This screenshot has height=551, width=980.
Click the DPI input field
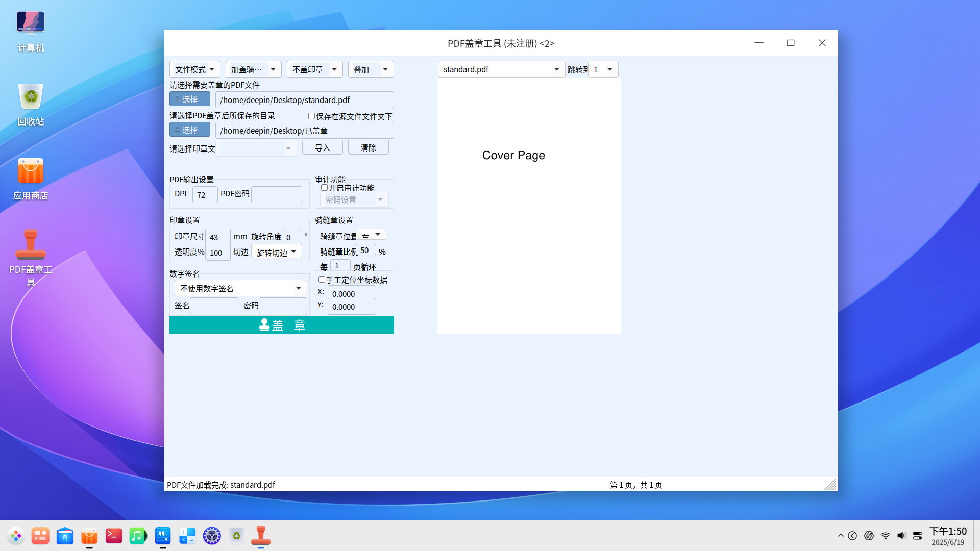[x=205, y=194]
